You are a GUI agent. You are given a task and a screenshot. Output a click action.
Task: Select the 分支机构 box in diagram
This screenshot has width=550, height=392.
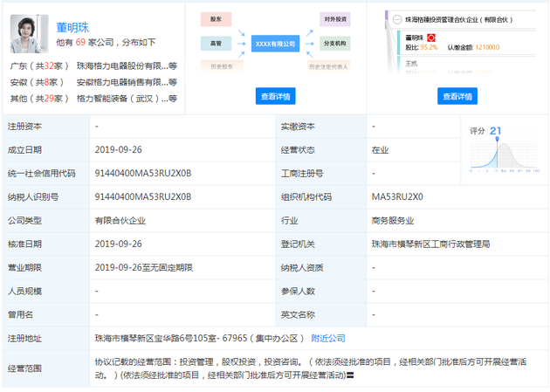click(336, 42)
